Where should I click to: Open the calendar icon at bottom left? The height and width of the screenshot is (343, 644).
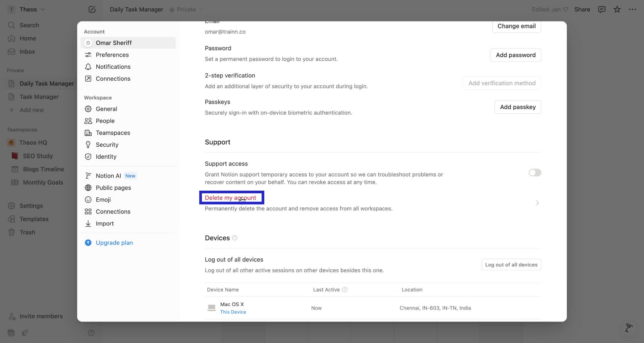[11, 333]
